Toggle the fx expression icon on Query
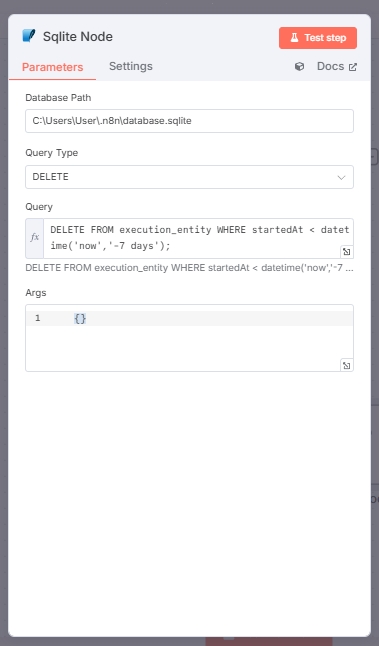 click(x=35, y=237)
